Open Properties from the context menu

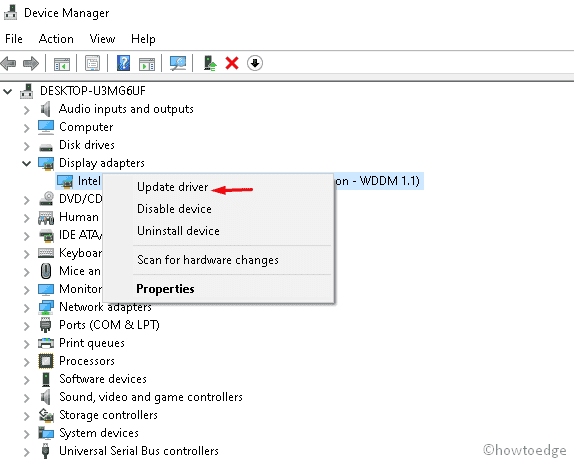[x=165, y=289]
